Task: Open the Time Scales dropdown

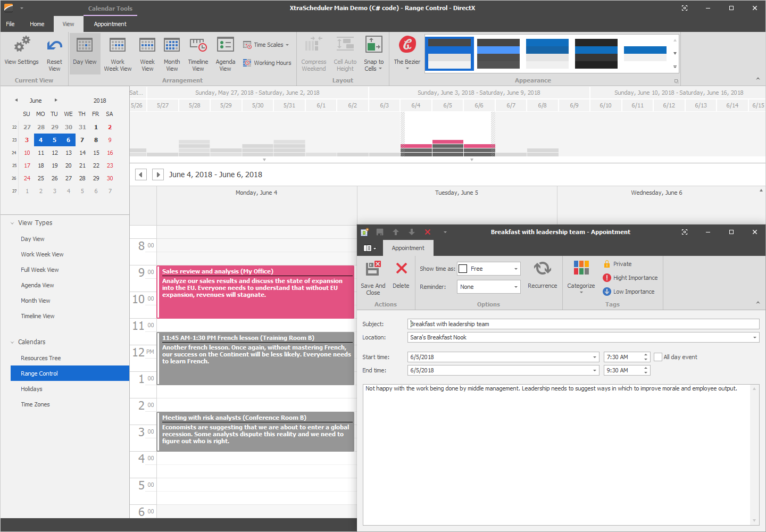Action: (x=266, y=45)
